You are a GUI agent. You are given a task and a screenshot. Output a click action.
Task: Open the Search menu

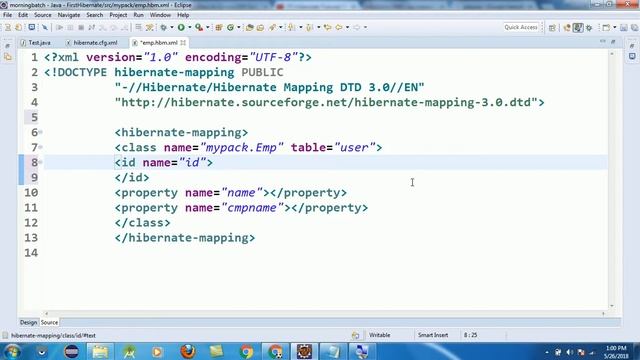point(94,15)
